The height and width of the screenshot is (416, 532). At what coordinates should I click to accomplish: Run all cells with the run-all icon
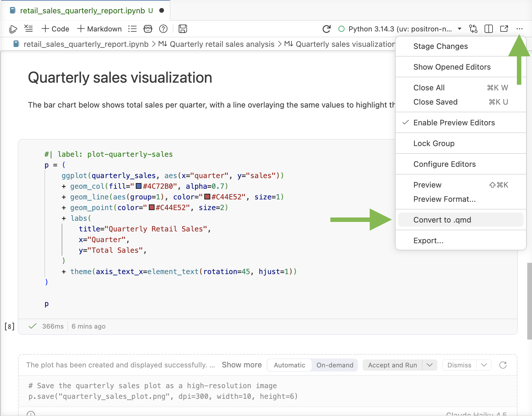13,29
